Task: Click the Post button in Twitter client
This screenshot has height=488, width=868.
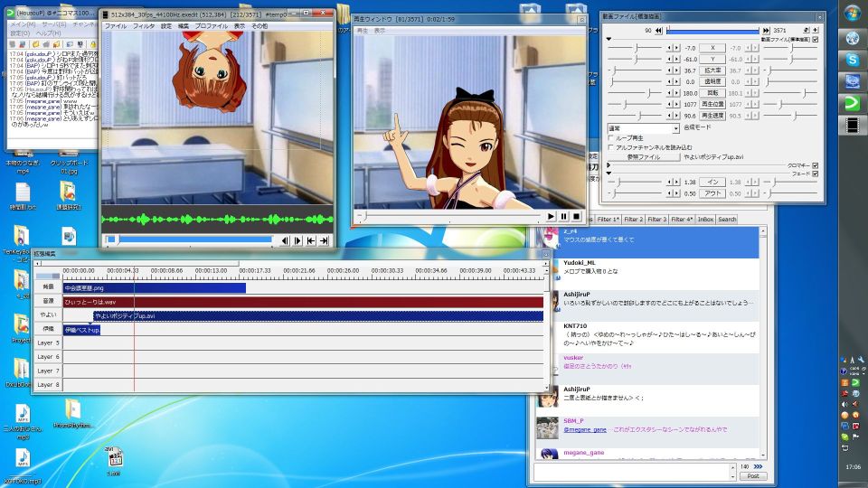Action: 753,476
